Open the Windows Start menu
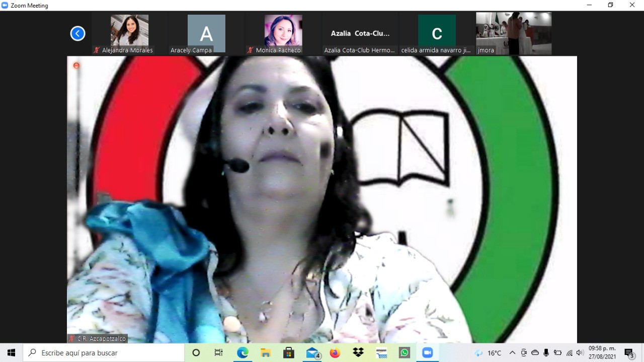The image size is (644, 362). [11, 353]
